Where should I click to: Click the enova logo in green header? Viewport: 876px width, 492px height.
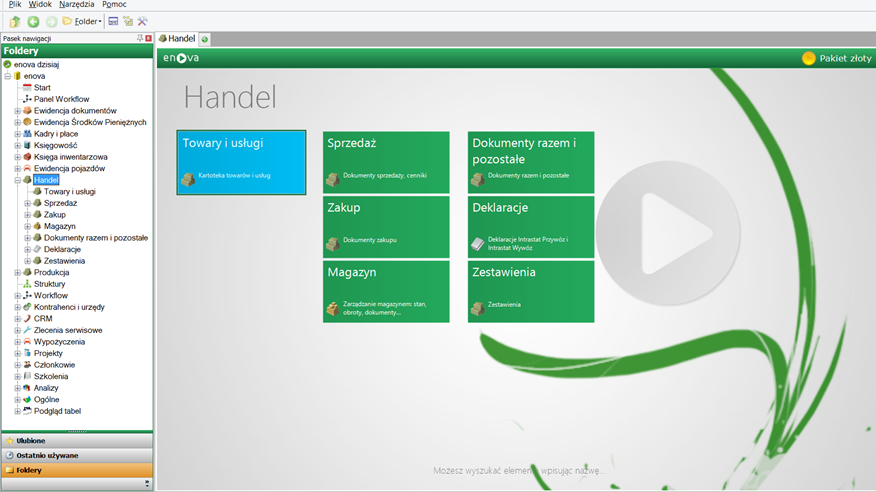(x=181, y=58)
